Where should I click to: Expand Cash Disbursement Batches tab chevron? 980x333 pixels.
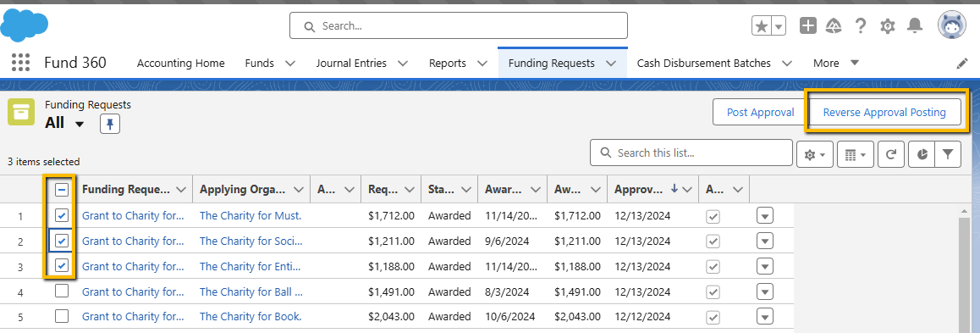787,64
